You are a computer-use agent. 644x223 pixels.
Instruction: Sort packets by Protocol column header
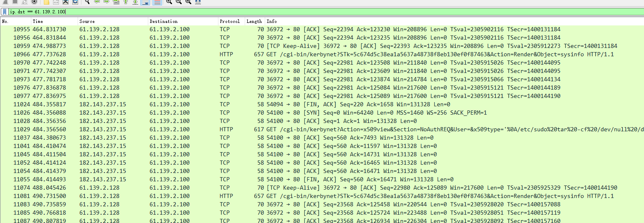tap(230, 21)
